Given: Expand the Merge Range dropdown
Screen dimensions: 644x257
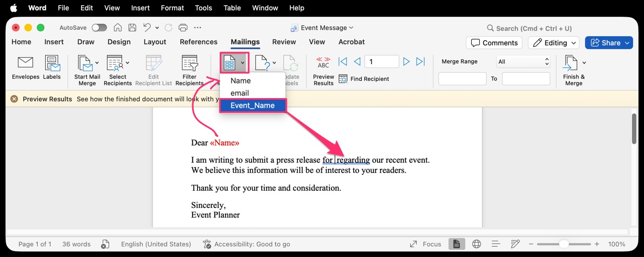Looking at the screenshot, I should (523, 62).
